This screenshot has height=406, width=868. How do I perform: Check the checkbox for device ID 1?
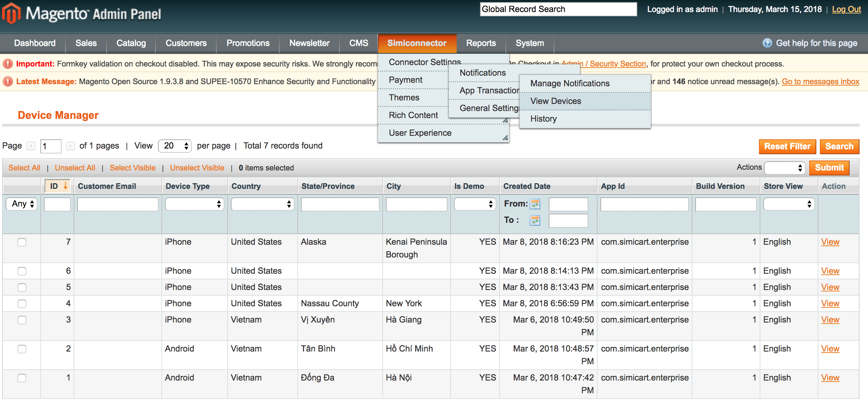22,378
